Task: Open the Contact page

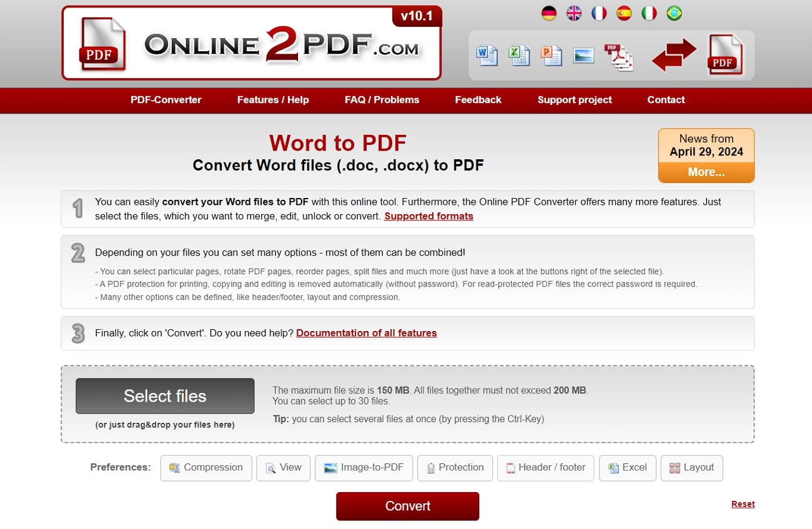Action: pyautogui.click(x=666, y=100)
